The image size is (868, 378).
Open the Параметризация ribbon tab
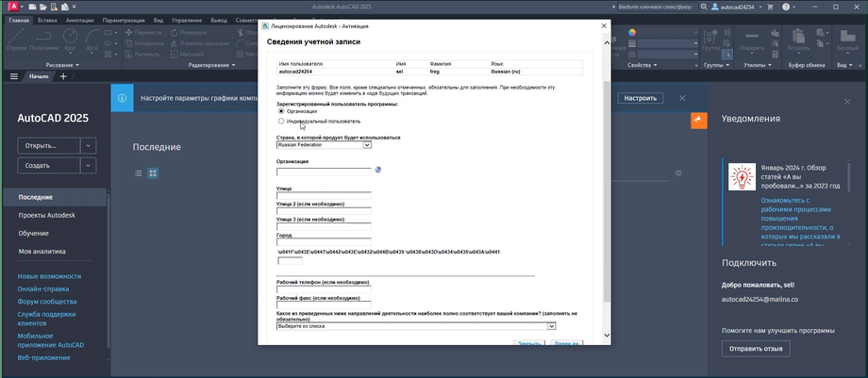point(124,21)
